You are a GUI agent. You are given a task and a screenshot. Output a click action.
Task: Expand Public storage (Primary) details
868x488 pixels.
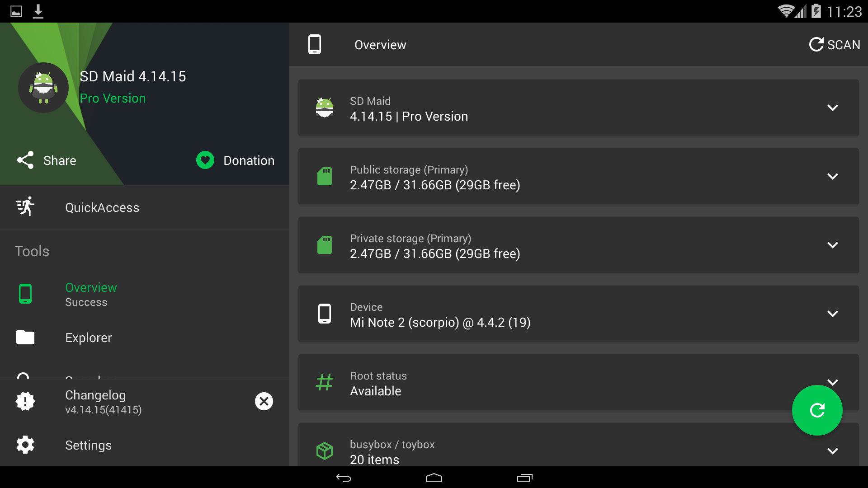832,176
